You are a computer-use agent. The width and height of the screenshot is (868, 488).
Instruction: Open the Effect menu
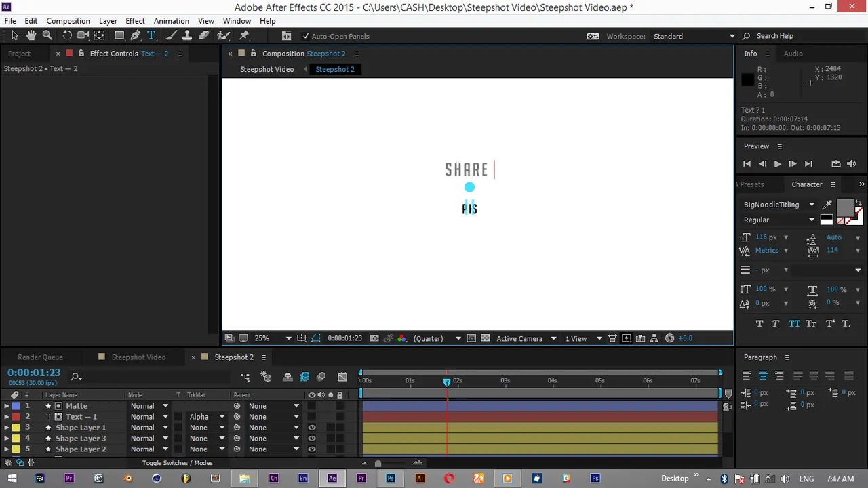[135, 21]
